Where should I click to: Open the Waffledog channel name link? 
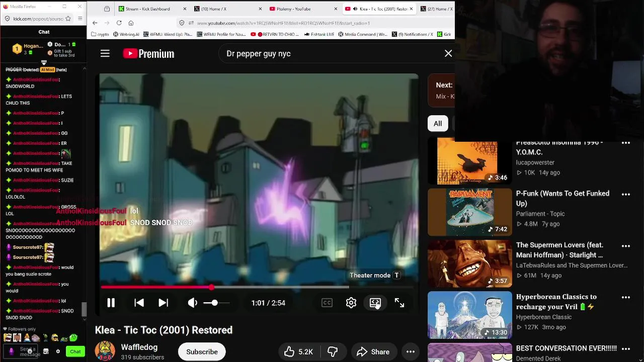pyautogui.click(x=139, y=347)
